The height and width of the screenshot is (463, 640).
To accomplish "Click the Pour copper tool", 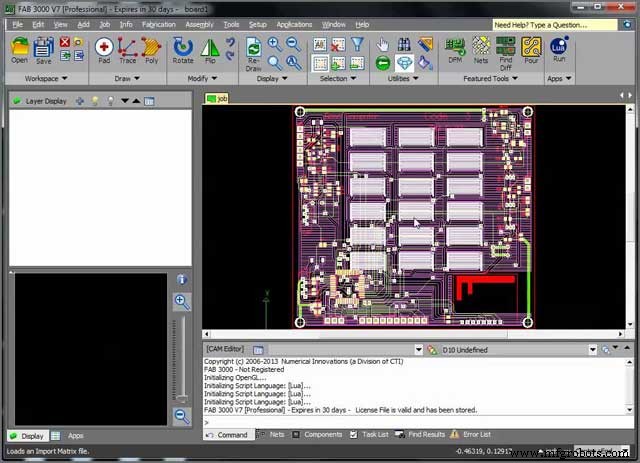I will 531,51.
